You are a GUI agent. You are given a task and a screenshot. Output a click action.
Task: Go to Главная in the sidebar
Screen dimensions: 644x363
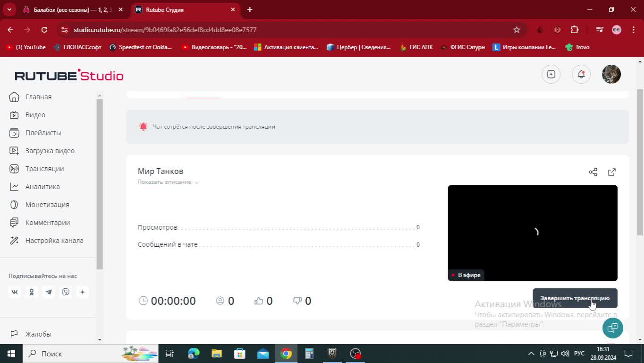(x=38, y=97)
